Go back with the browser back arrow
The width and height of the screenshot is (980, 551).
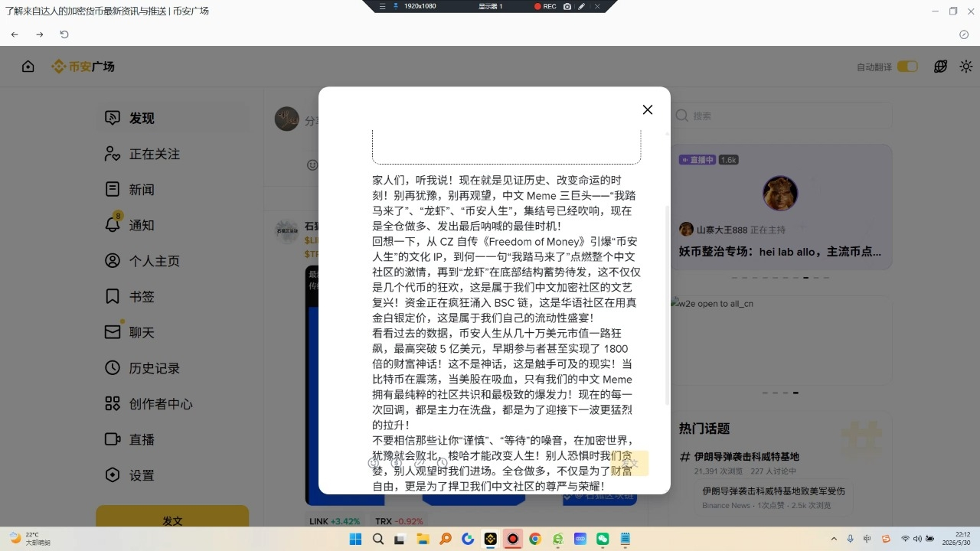click(15, 34)
